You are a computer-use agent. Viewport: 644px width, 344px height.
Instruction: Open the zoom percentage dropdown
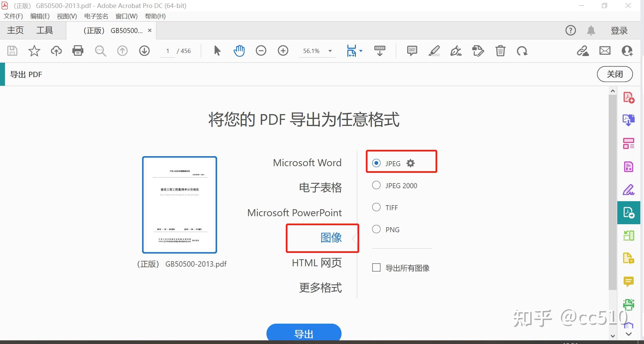pos(330,51)
